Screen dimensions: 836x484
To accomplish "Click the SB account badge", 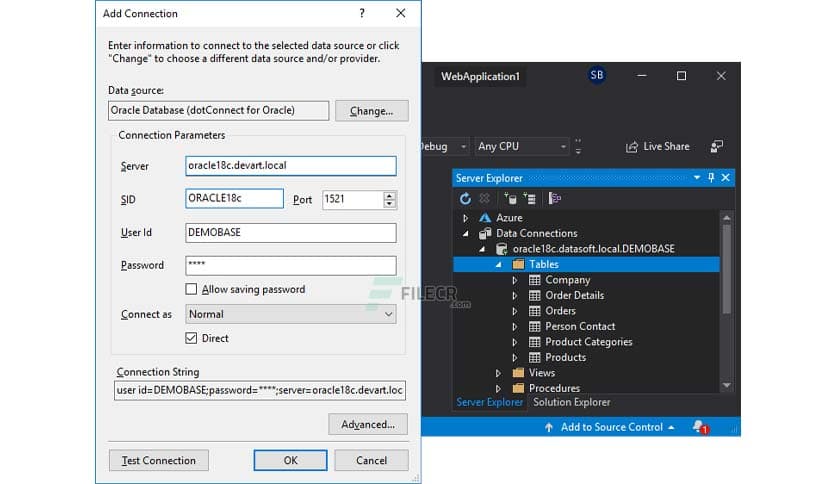I will [x=597, y=75].
